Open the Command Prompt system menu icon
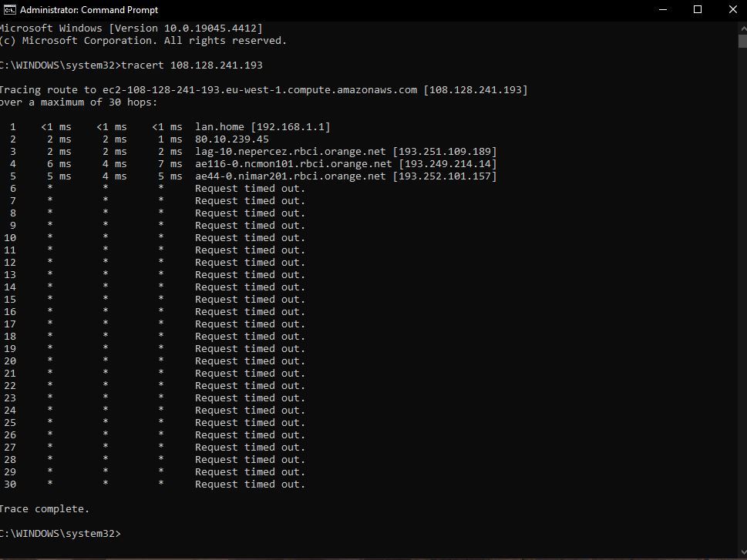The image size is (747, 560). point(9,9)
